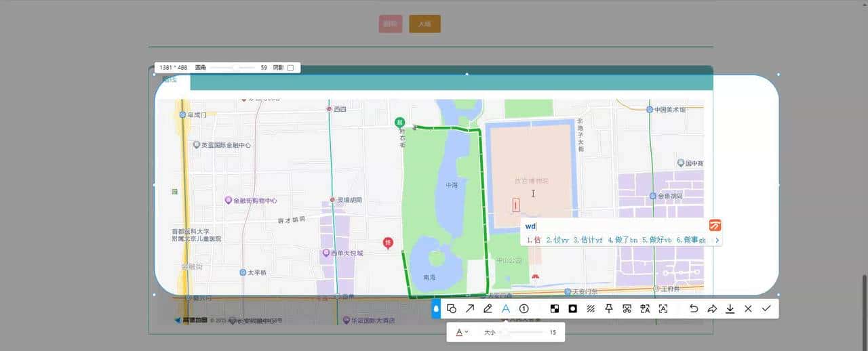Click the orange button above the map

425,24
